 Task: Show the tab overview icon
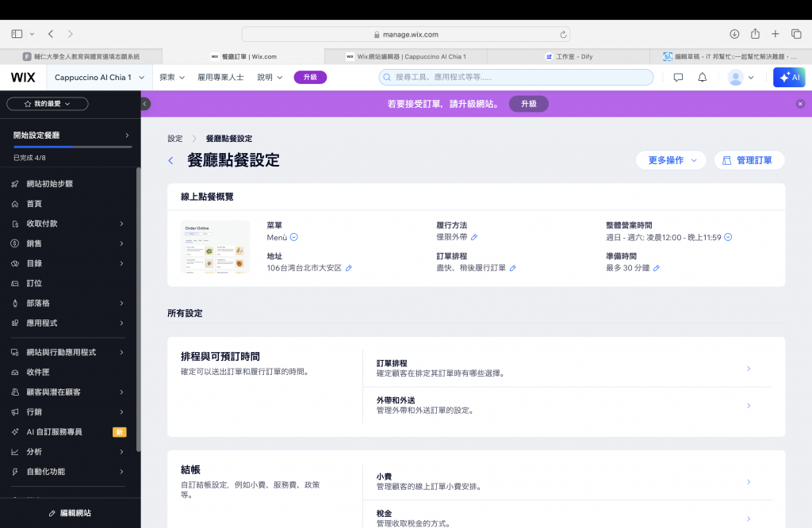(796, 34)
